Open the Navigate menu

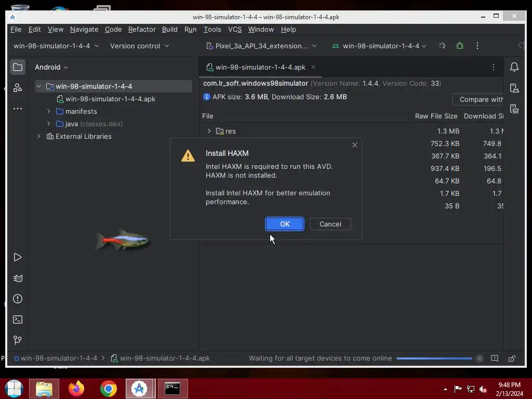pos(84,30)
